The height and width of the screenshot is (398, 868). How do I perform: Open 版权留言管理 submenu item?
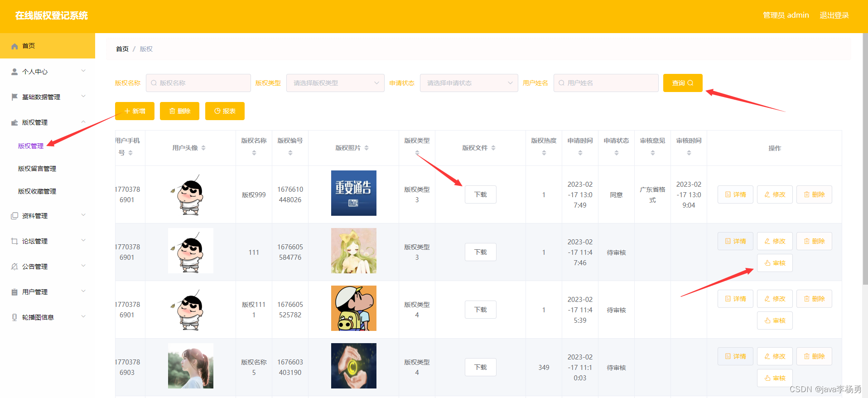[x=37, y=169]
